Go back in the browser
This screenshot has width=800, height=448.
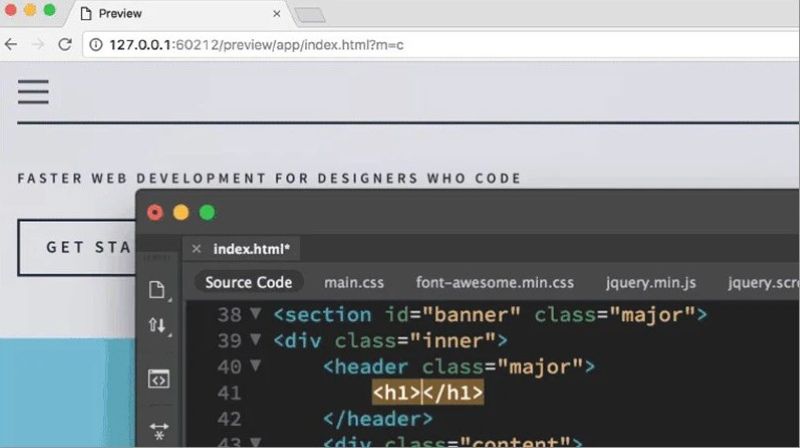[11, 44]
